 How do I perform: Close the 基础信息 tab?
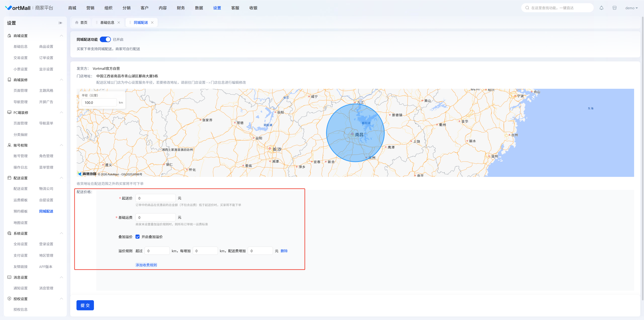point(119,22)
